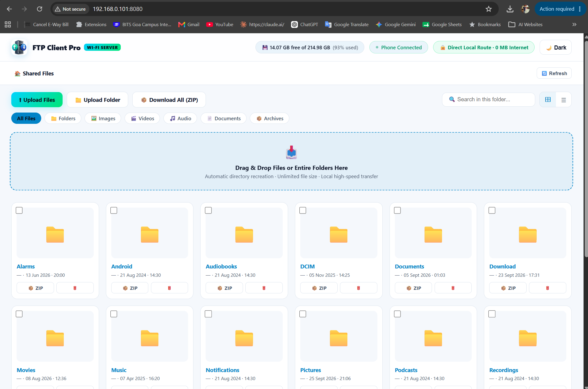Open the Chrome Action required menu
Screen dimensions: 588x389
560,9
